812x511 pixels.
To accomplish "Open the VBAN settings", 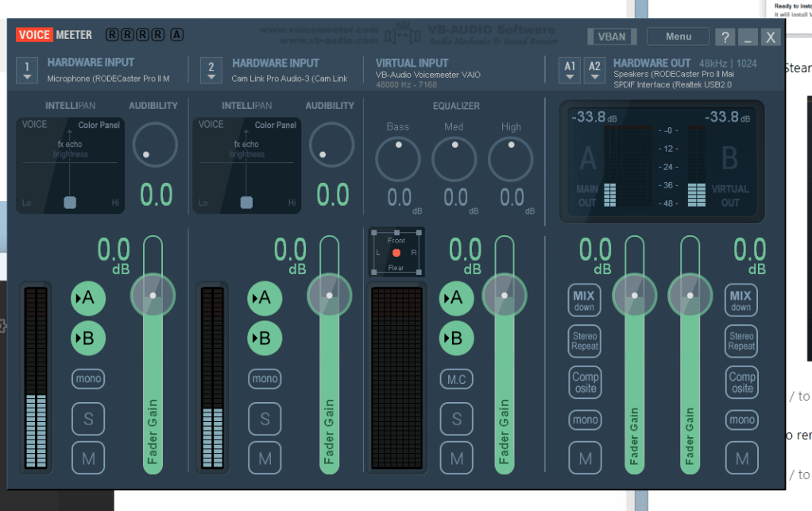I will tap(612, 37).
